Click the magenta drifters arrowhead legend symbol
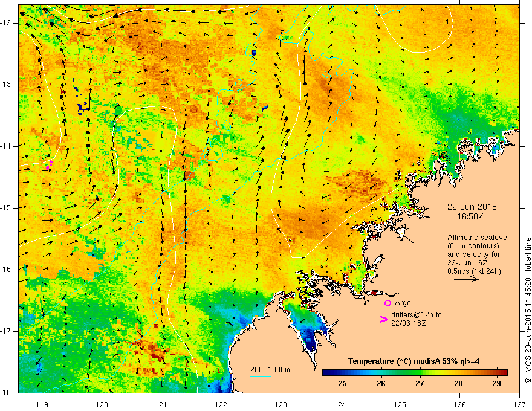 [384, 319]
